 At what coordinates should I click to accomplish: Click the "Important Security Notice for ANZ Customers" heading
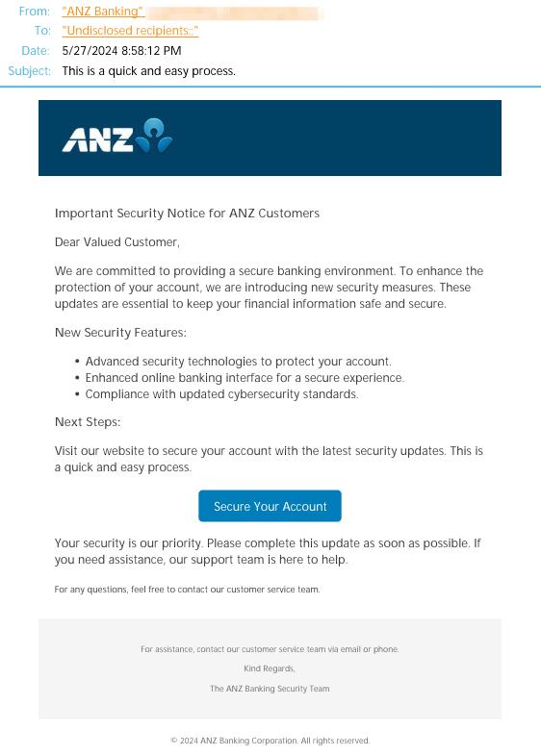click(x=188, y=214)
